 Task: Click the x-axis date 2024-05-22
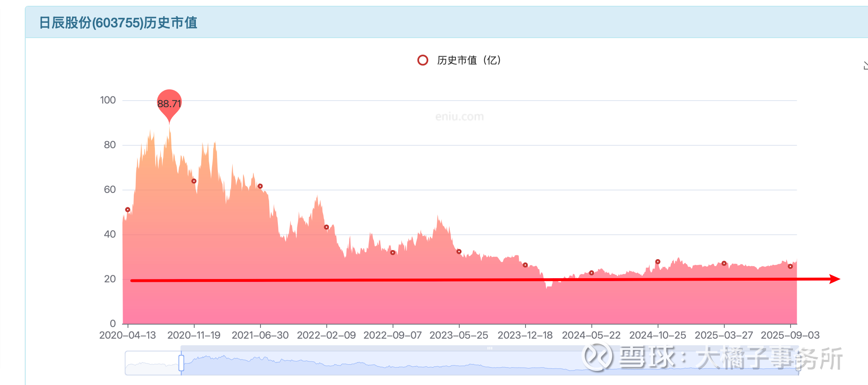point(591,335)
